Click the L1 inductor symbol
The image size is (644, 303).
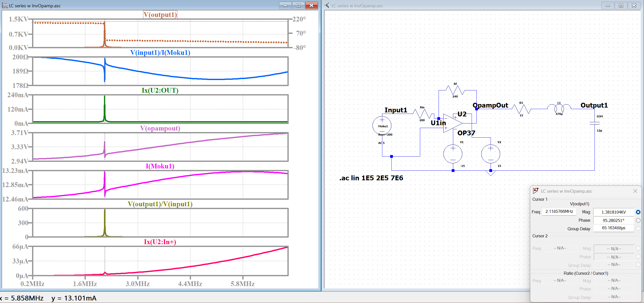(x=559, y=108)
